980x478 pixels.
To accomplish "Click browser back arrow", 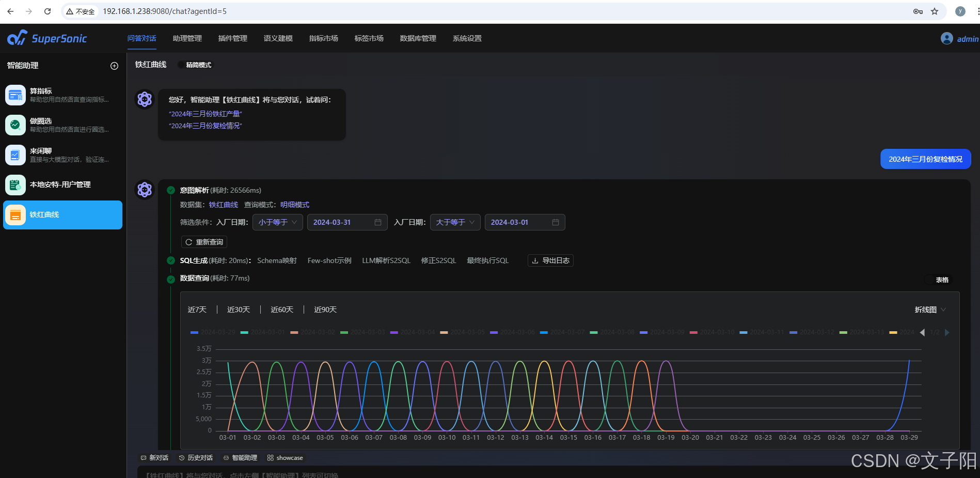I will 10,11.
